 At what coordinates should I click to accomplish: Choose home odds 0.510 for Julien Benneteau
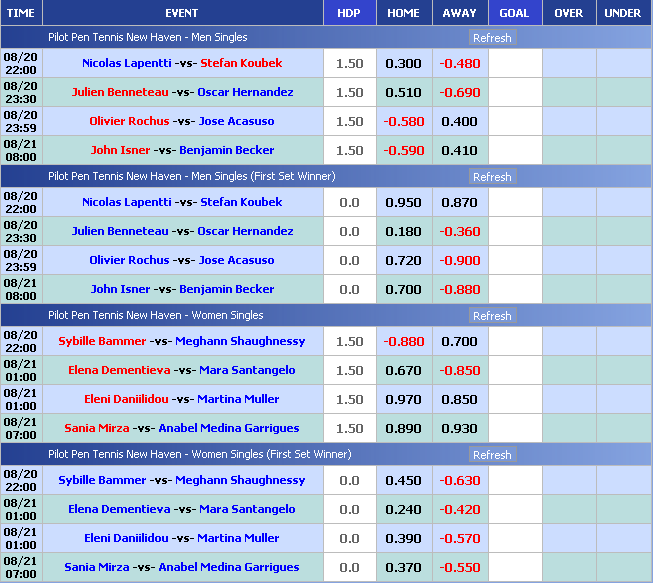tap(403, 92)
